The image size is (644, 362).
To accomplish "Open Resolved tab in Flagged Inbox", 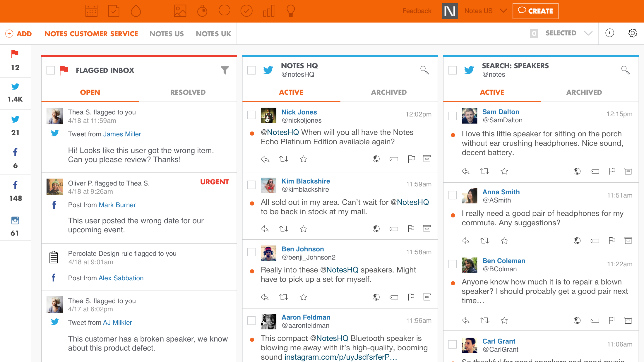I will pyautogui.click(x=188, y=92).
